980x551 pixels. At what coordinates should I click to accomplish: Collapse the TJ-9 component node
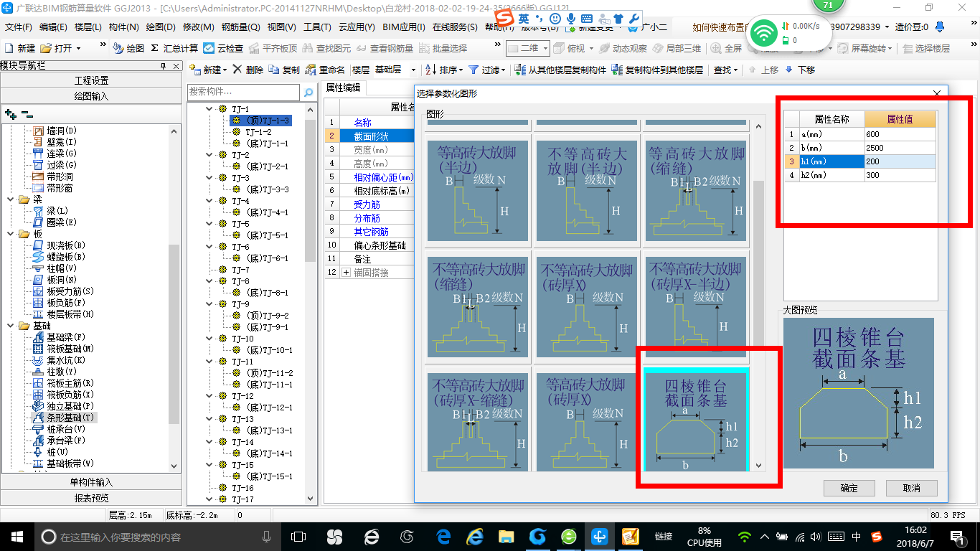pyautogui.click(x=210, y=304)
